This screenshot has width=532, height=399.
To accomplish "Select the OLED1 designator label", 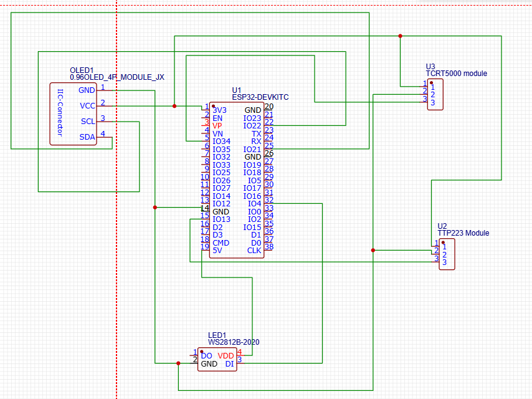I will [x=81, y=70].
